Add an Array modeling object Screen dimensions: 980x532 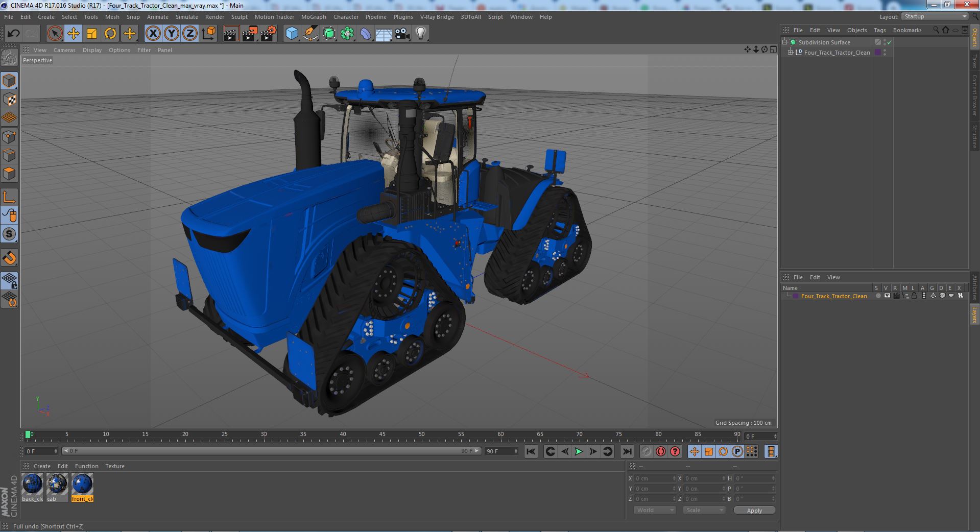click(x=347, y=34)
